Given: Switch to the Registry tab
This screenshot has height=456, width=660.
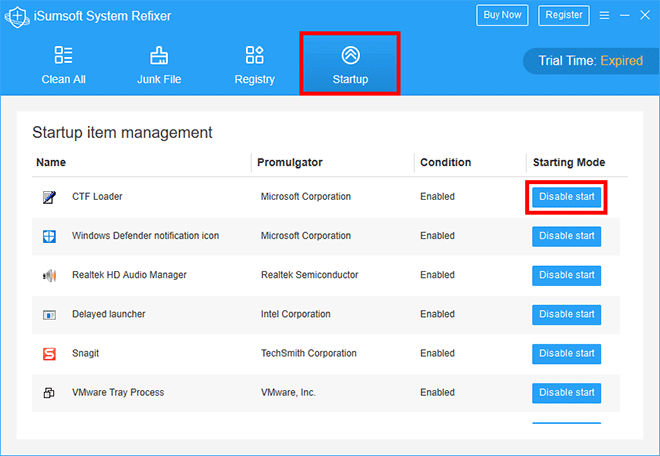Looking at the screenshot, I should coord(255,64).
